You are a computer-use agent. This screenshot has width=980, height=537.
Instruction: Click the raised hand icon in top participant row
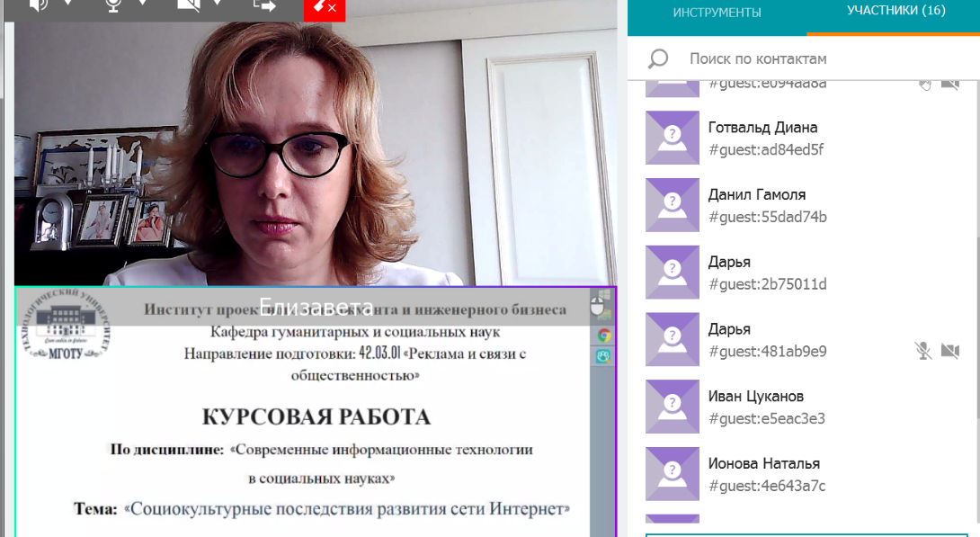(925, 85)
